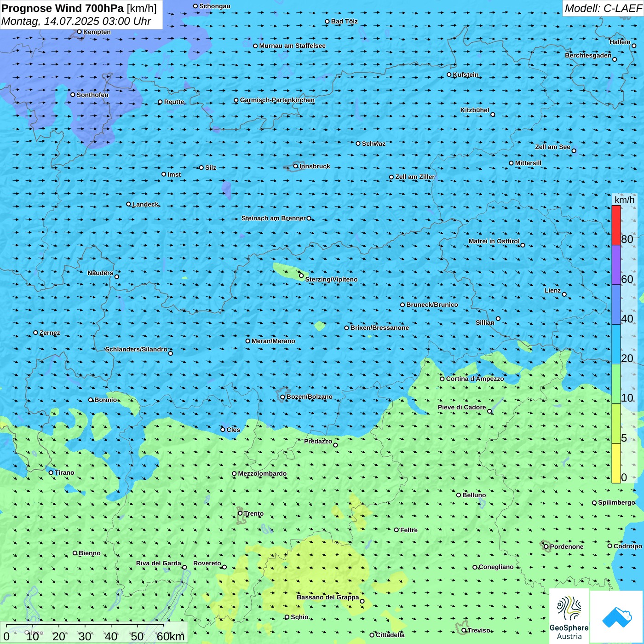The width and height of the screenshot is (644, 644).
Task: Click the 'Feltre' label
Action: click(x=409, y=530)
